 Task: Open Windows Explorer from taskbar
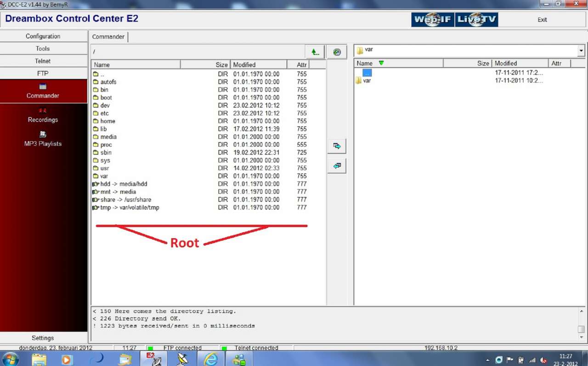tap(39, 359)
